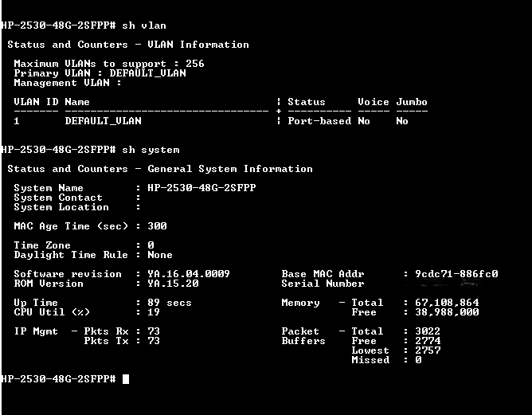Image resolution: width=532 pixels, height=415 pixels.
Task: Click the 'Status' column header
Action: pos(307,102)
